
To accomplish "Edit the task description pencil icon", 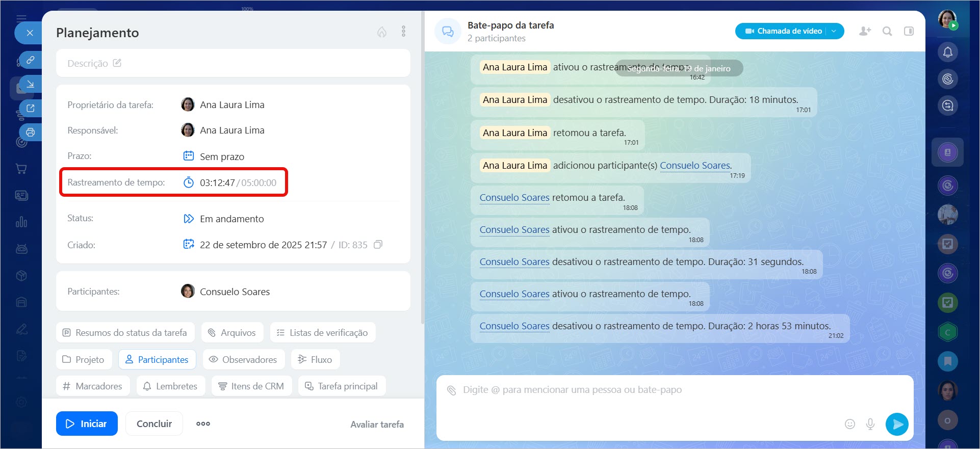I will click(117, 63).
